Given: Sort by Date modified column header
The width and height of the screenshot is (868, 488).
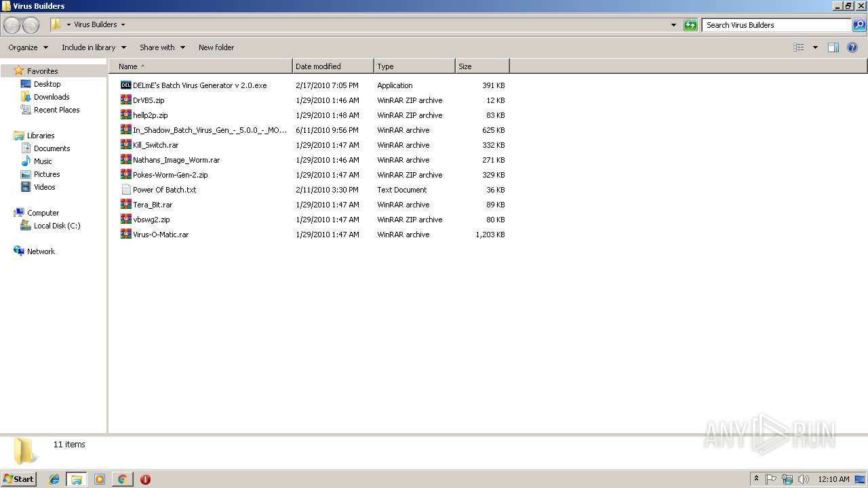Looking at the screenshot, I should pyautogui.click(x=333, y=66).
